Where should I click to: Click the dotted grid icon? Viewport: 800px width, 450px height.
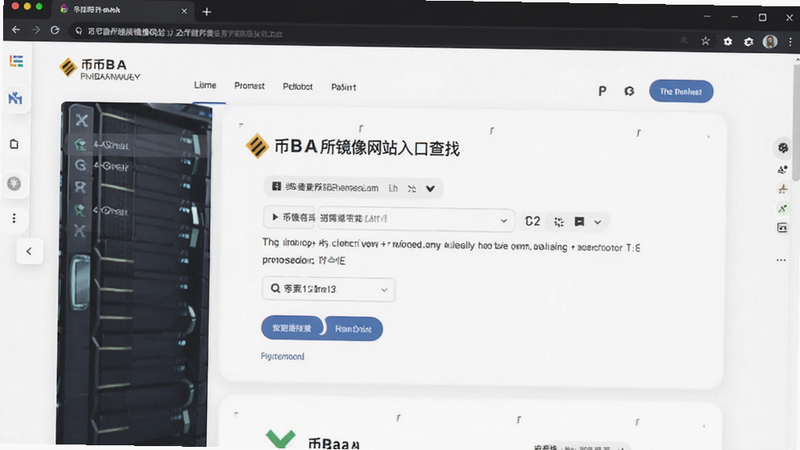(x=559, y=221)
